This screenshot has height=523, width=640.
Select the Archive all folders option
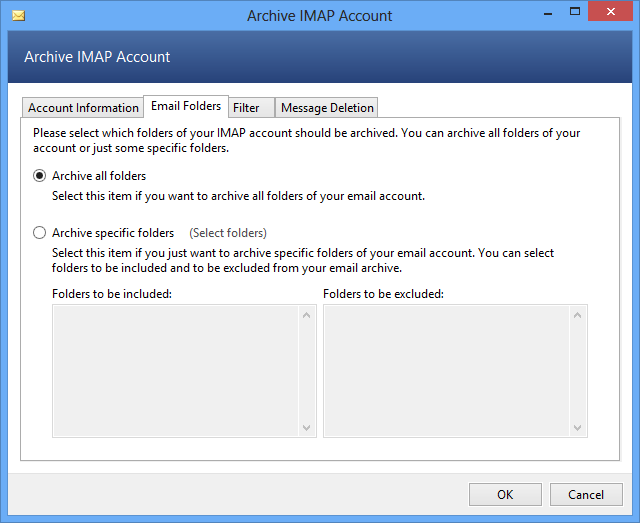point(40,176)
